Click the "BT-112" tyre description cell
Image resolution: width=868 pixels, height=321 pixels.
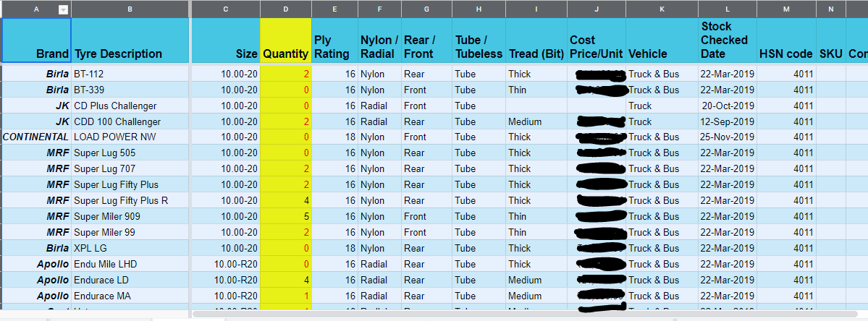click(130, 74)
